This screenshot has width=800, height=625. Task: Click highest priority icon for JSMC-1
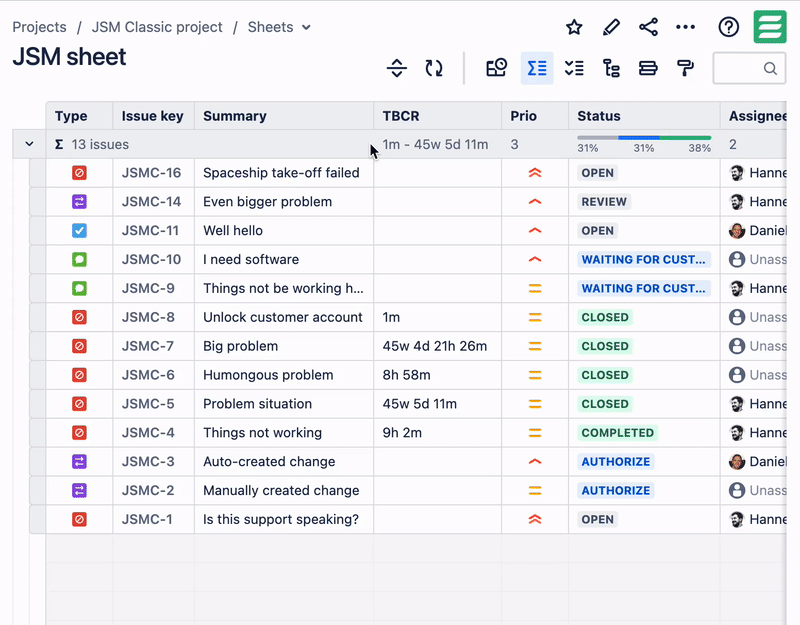[x=535, y=519]
